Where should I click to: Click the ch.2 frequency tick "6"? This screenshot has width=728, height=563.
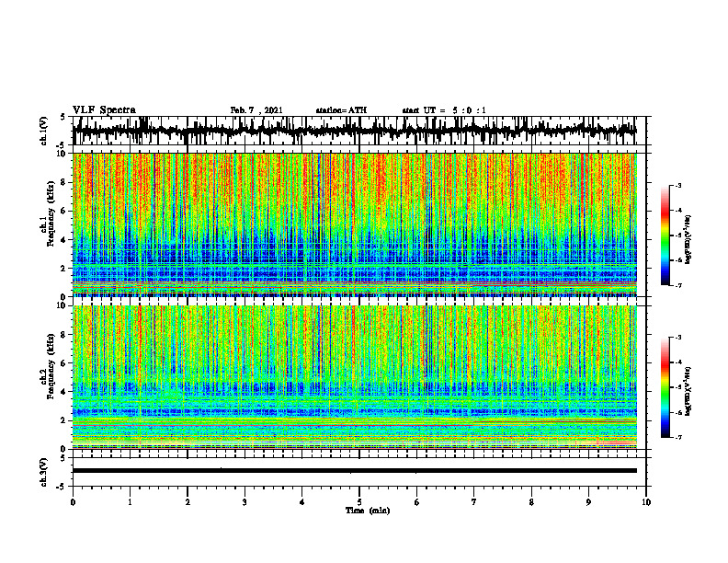pos(63,363)
